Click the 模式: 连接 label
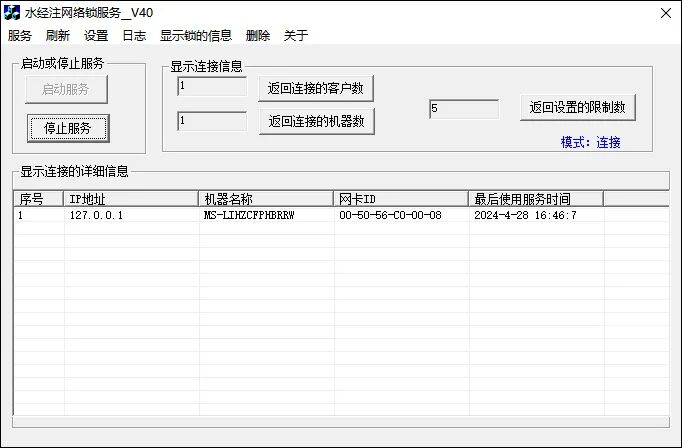This screenshot has height=448, width=682. [590, 142]
